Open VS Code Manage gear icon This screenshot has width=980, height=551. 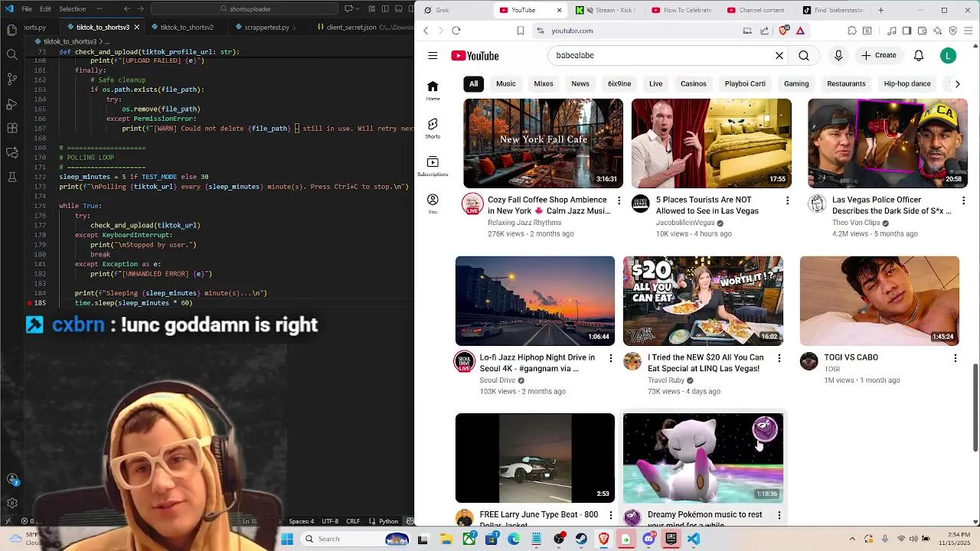coord(11,503)
